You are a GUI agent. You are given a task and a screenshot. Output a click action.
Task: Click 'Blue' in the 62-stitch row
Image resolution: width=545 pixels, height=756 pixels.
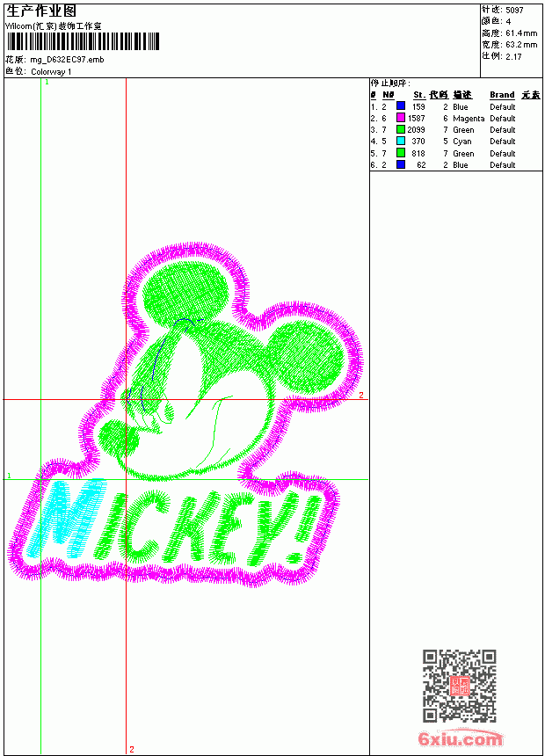coord(460,165)
